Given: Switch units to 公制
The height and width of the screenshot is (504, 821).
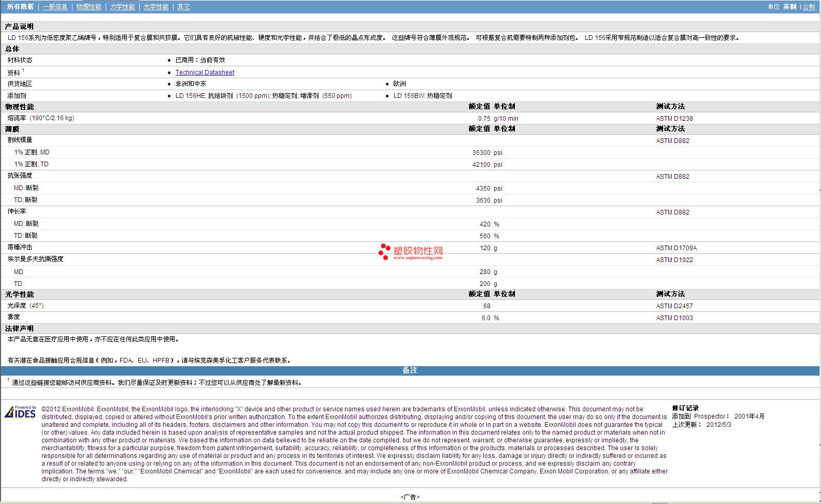Looking at the screenshot, I should (809, 7).
